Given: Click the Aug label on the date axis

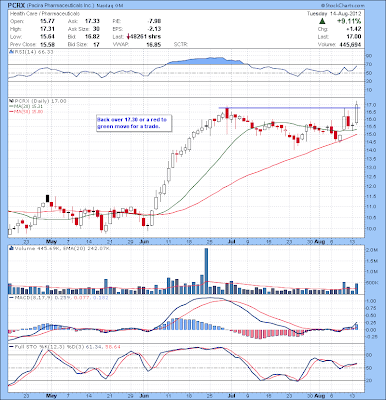Looking at the screenshot, I should click(x=320, y=241).
